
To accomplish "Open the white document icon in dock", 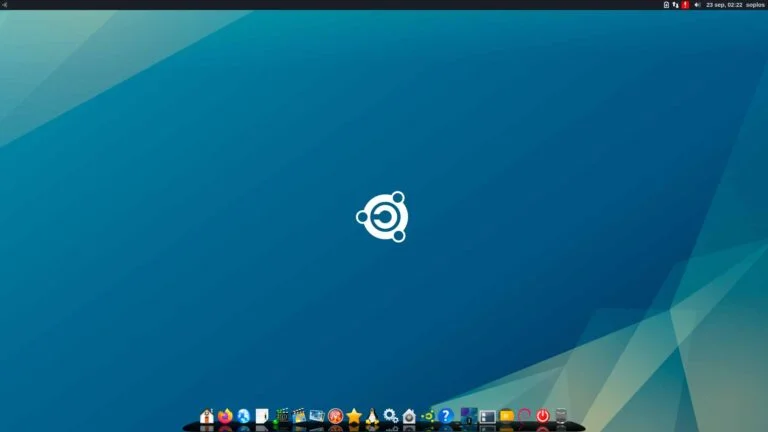I will tap(262, 416).
